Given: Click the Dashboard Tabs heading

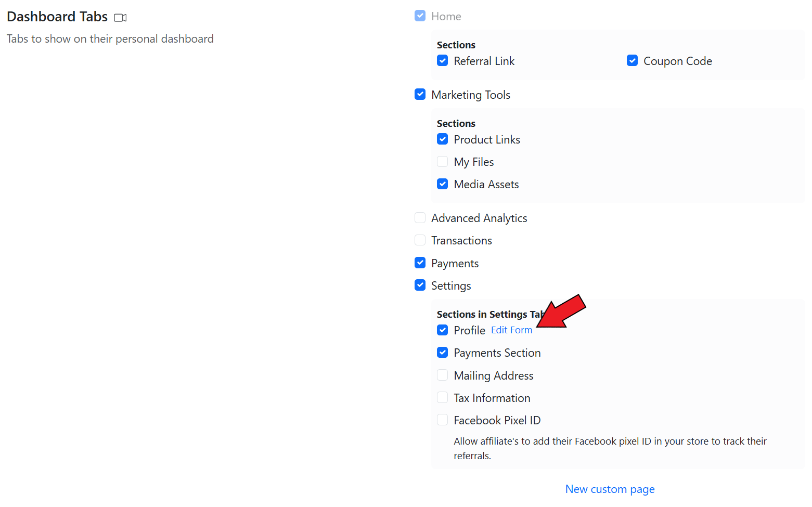Looking at the screenshot, I should tap(57, 17).
